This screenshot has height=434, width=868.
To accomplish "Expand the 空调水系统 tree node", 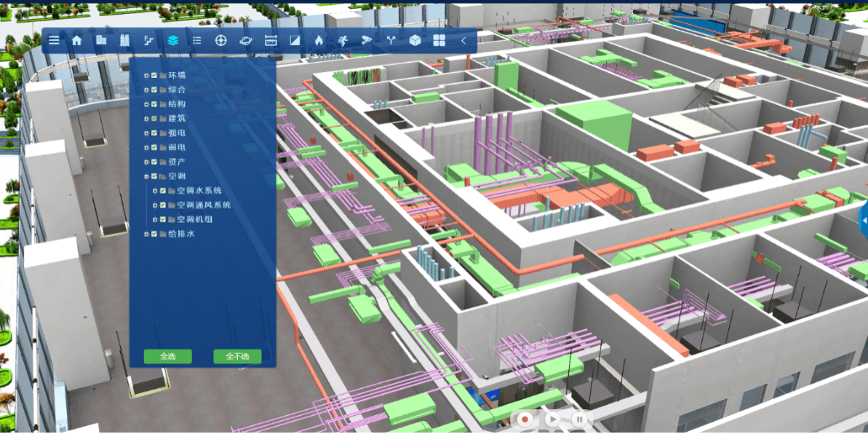I will (156, 191).
